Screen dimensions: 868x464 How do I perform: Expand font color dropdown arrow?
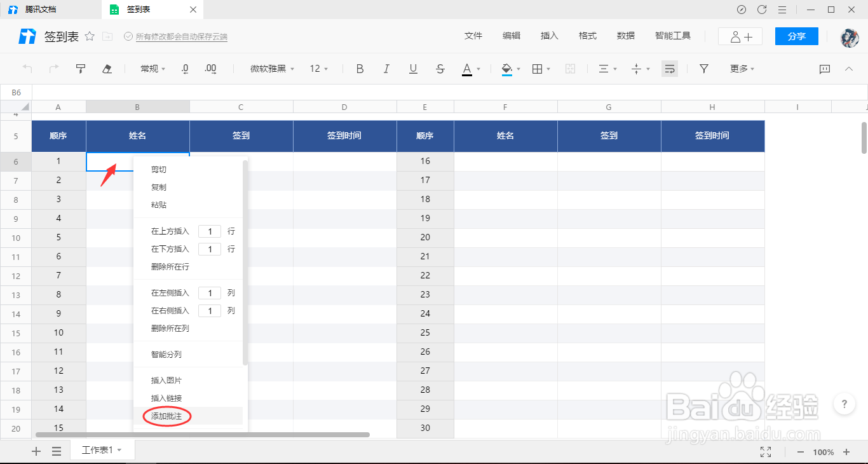point(478,69)
